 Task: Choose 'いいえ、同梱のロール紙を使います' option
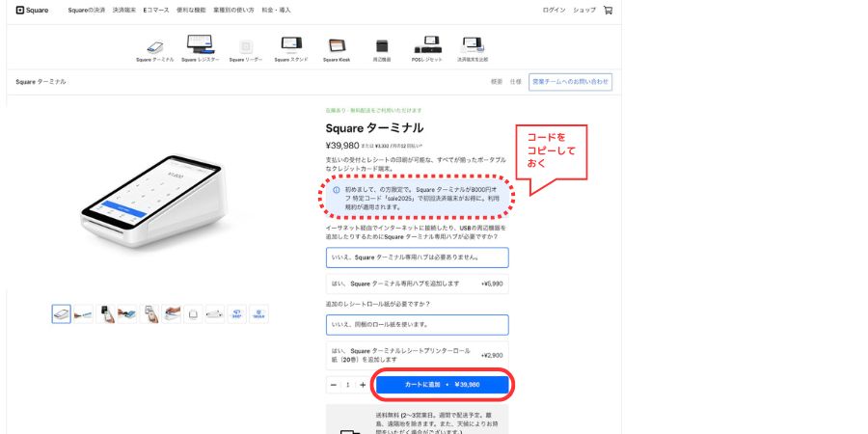(x=418, y=325)
